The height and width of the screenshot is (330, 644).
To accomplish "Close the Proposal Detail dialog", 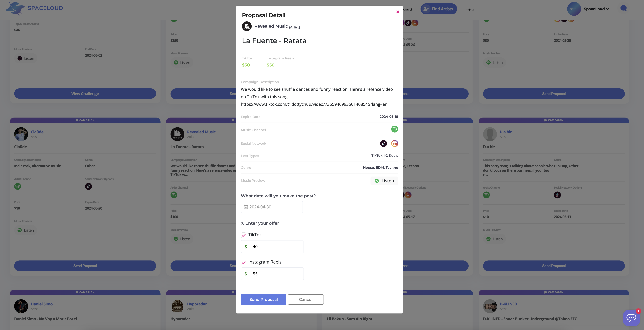I will click(x=398, y=12).
